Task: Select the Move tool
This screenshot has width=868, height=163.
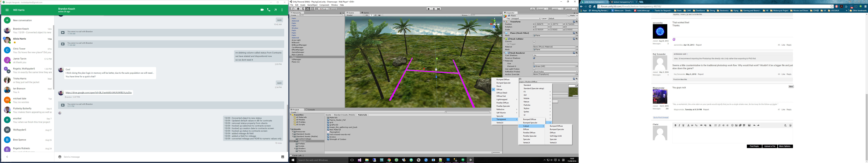Action: (298, 9)
